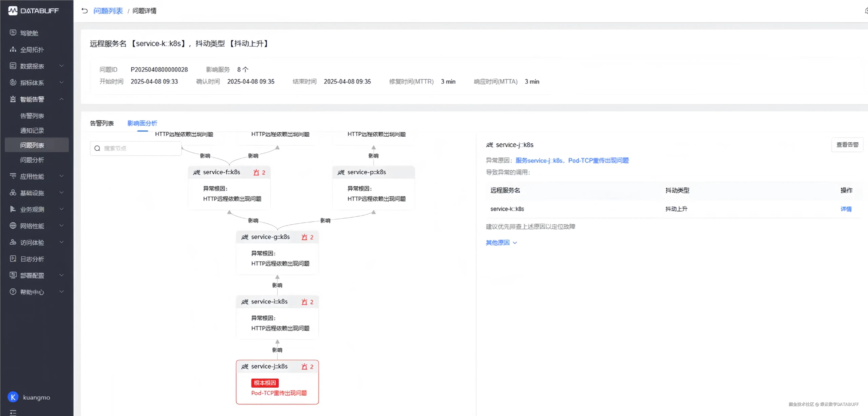Expand the 应用性能 sidebar menu
The image size is (868, 416).
(x=62, y=176)
